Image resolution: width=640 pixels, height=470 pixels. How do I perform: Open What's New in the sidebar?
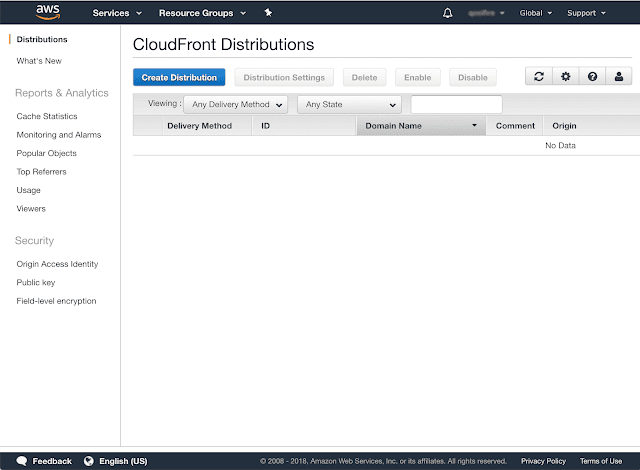tap(39, 61)
